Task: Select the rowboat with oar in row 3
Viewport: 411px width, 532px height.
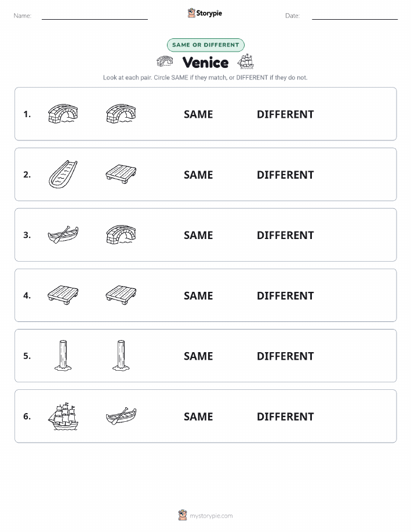Action: click(x=63, y=234)
